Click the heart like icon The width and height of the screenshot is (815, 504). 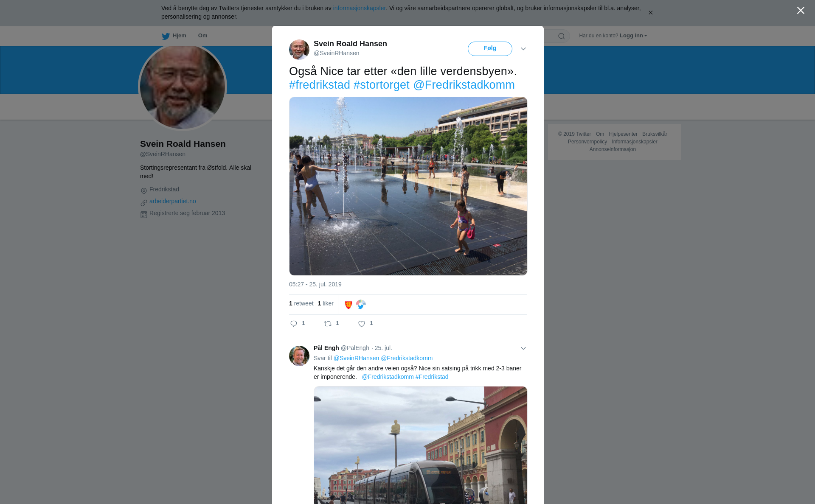[362, 324]
